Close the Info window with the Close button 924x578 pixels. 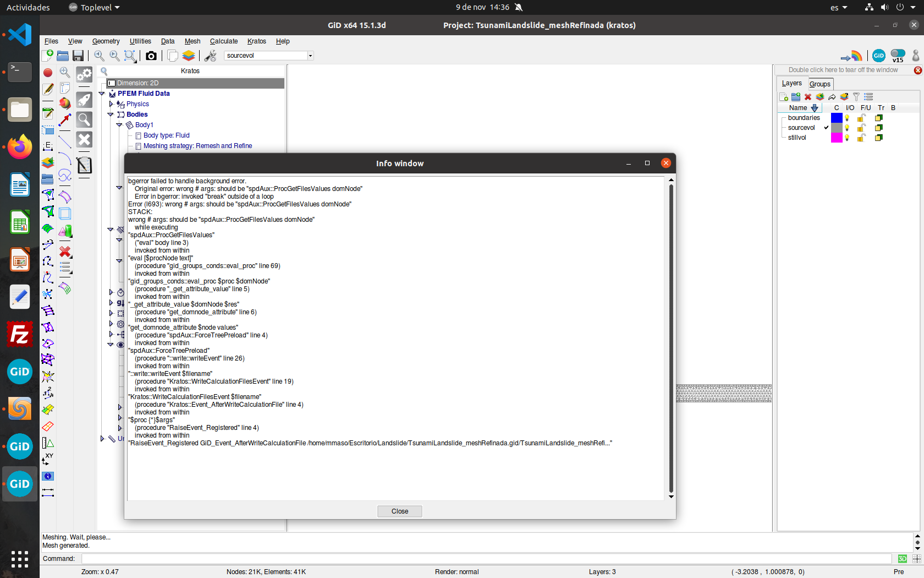[399, 511]
